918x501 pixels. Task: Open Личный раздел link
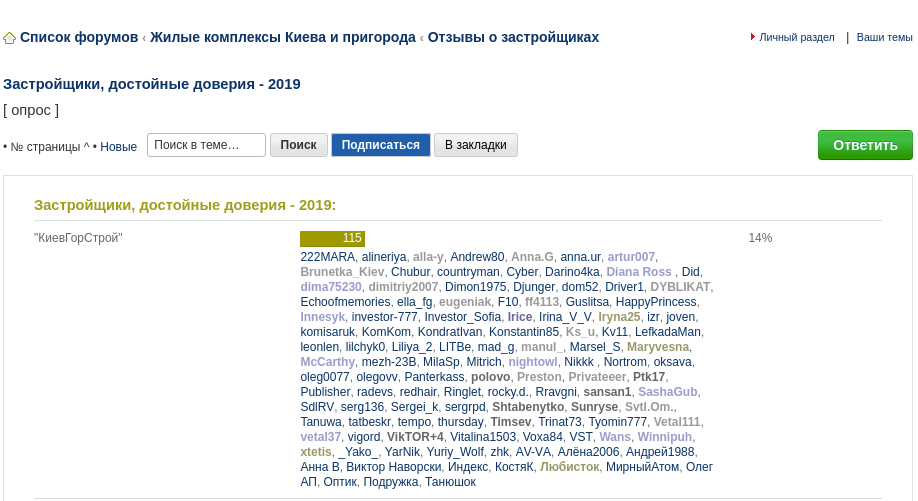coord(796,37)
